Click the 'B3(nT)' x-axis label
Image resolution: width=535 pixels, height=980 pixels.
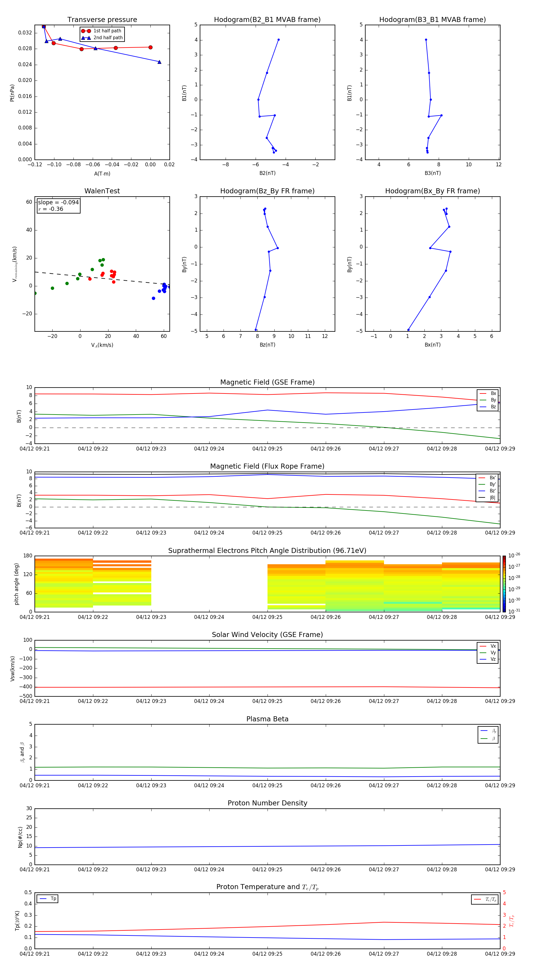432,173
